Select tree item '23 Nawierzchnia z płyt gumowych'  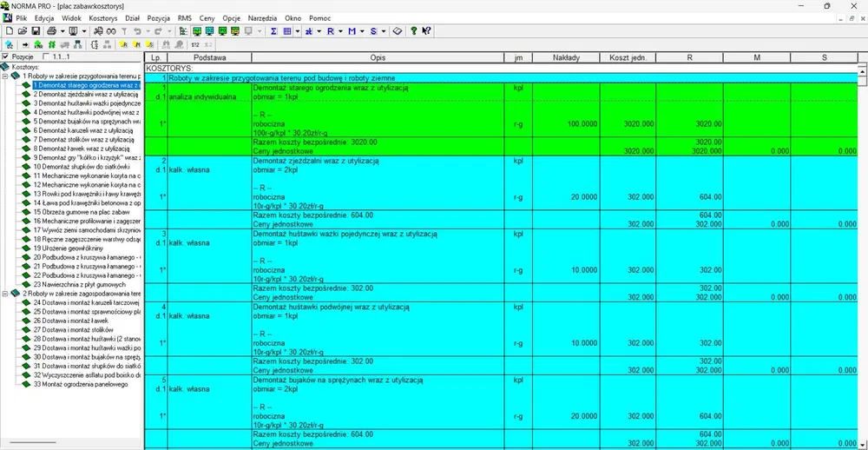tap(79, 285)
